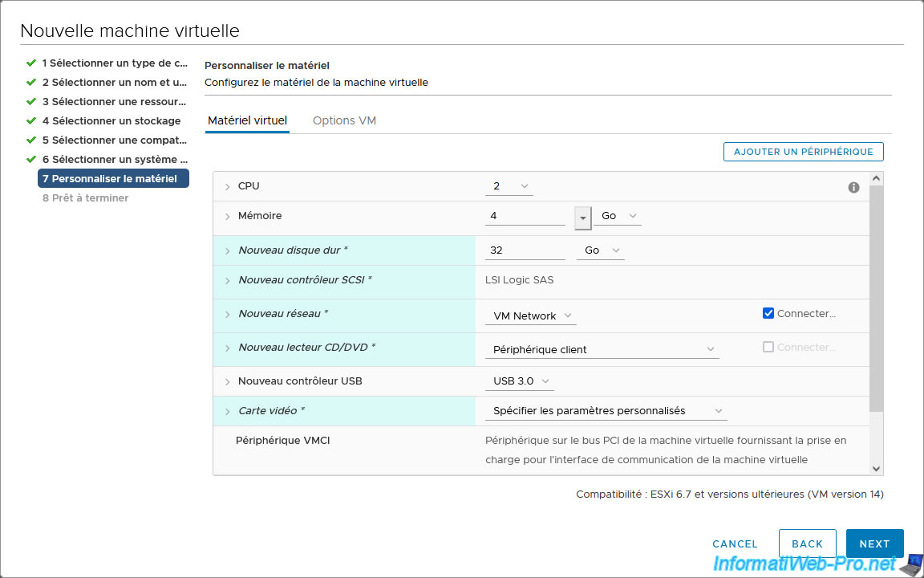The image size is (924, 578).
Task: Open memory size preset dropdown arrow button
Action: (x=583, y=217)
